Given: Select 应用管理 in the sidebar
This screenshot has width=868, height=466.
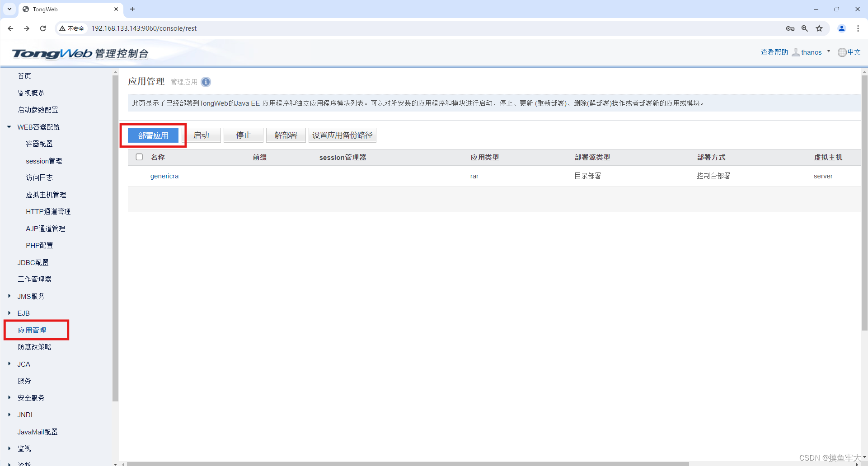Looking at the screenshot, I should (32, 330).
